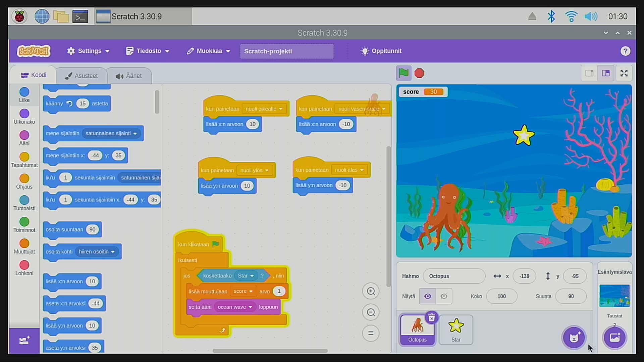Edit the sprite y position field
The height and width of the screenshot is (362, 644).
tap(575, 276)
